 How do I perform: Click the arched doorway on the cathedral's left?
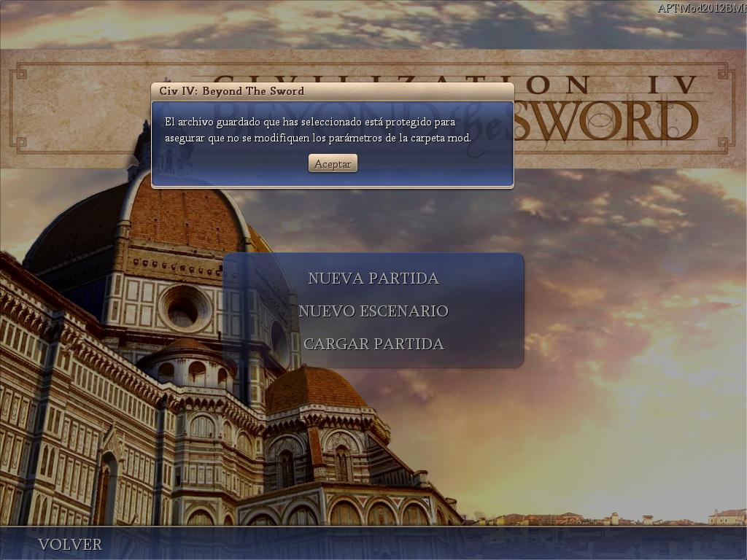pyautogui.click(x=106, y=489)
